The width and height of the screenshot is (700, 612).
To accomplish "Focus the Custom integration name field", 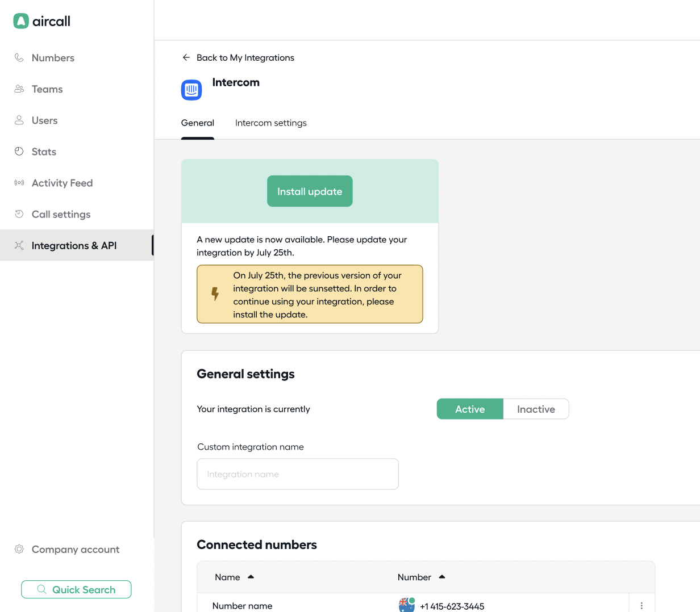I will [298, 474].
